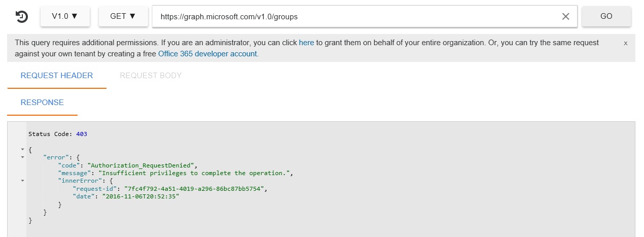Click the request-id GUID string
The width and height of the screenshot is (644, 237).
coord(195,189)
